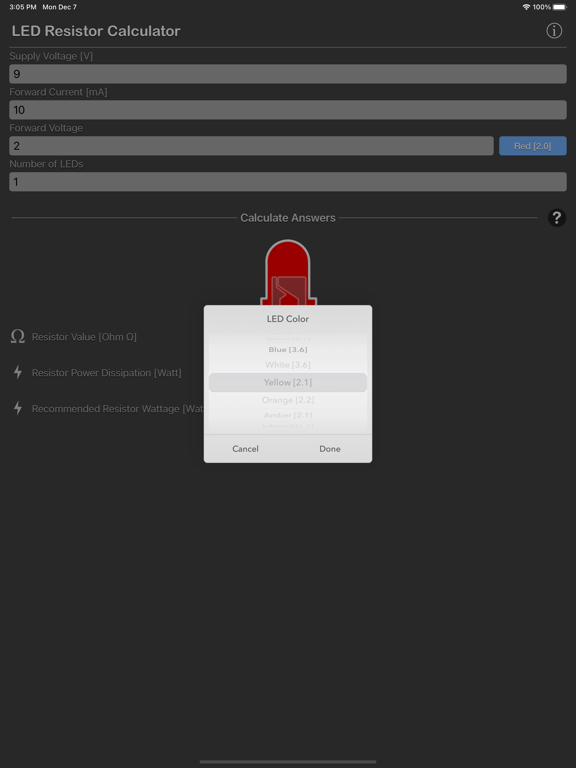
Task: Click the lightning icon beside Recommended Resistor Wattage
Action: pyautogui.click(x=18, y=408)
